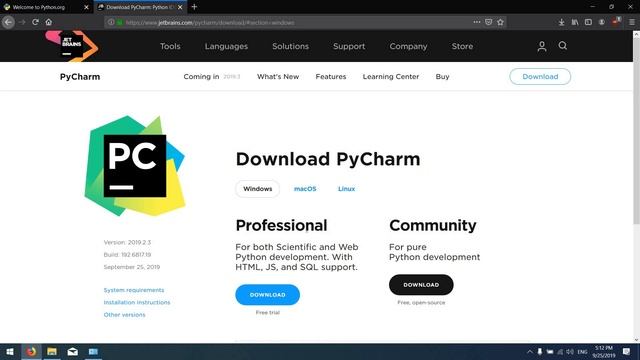
Task: Close the Welcome to Python.org tab
Action: [x=86, y=7]
